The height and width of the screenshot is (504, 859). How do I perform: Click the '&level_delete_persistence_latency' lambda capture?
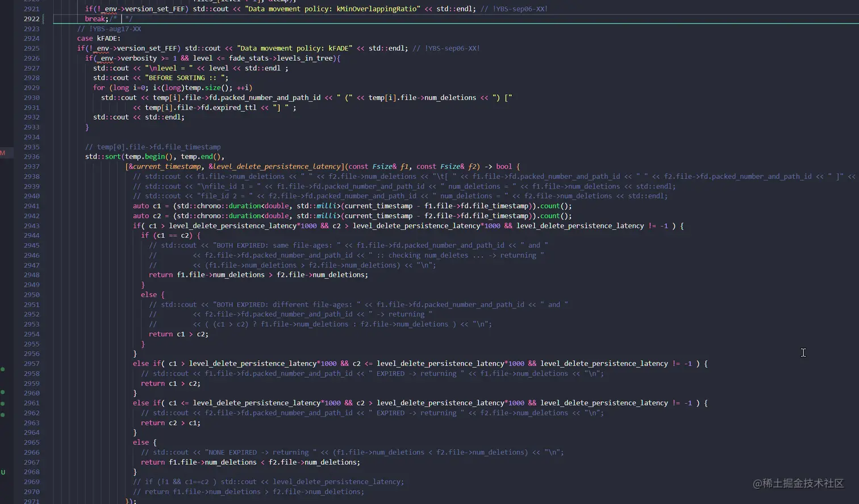pyautogui.click(x=274, y=166)
